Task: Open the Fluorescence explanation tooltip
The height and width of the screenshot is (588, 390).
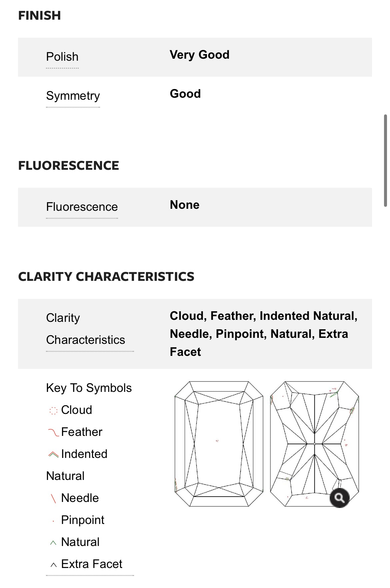Action: (82, 207)
